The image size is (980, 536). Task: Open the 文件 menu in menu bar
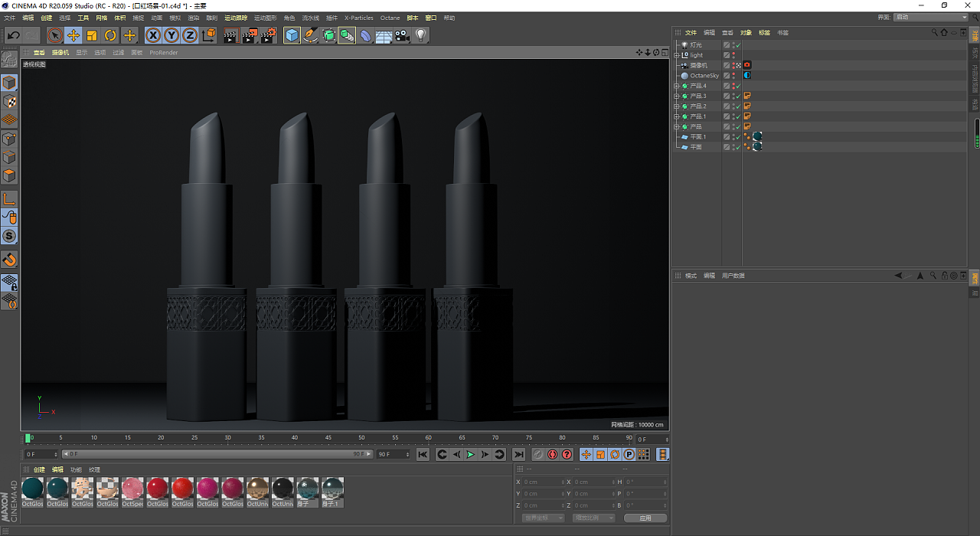pyautogui.click(x=10, y=18)
